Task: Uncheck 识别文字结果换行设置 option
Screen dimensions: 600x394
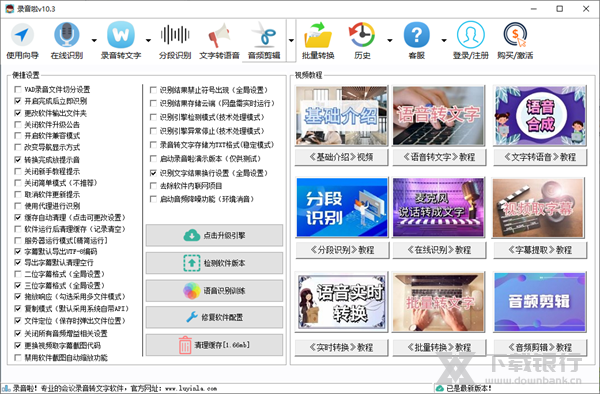Action: [153, 173]
